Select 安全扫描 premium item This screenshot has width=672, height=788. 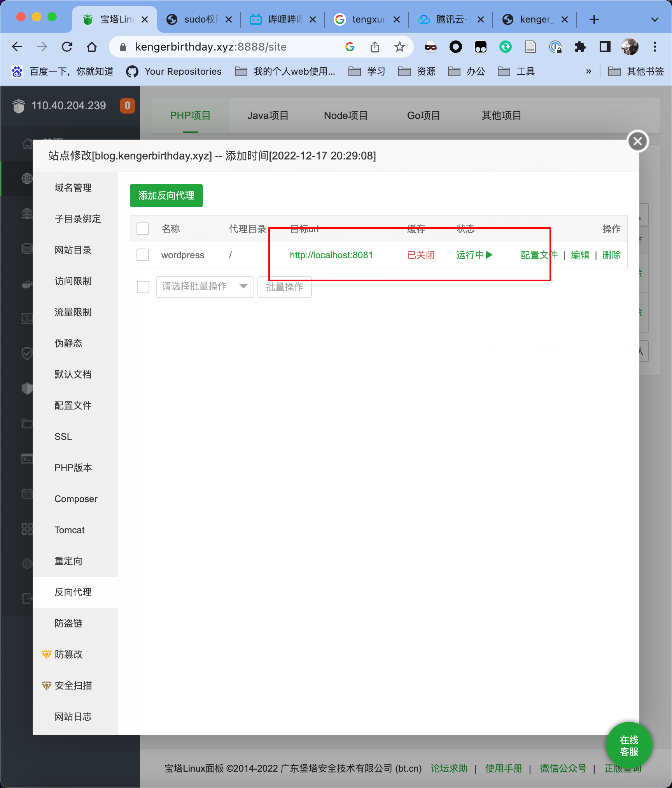[x=75, y=686]
